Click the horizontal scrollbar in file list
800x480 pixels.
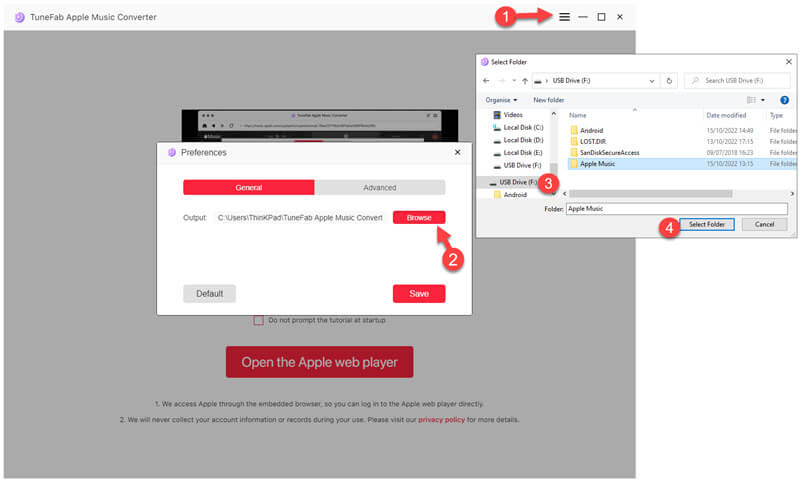(x=651, y=194)
